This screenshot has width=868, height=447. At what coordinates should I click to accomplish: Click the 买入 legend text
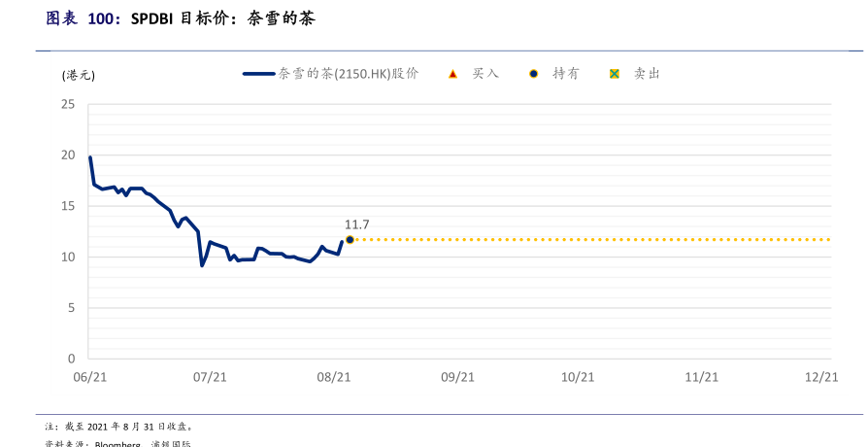pos(485,74)
